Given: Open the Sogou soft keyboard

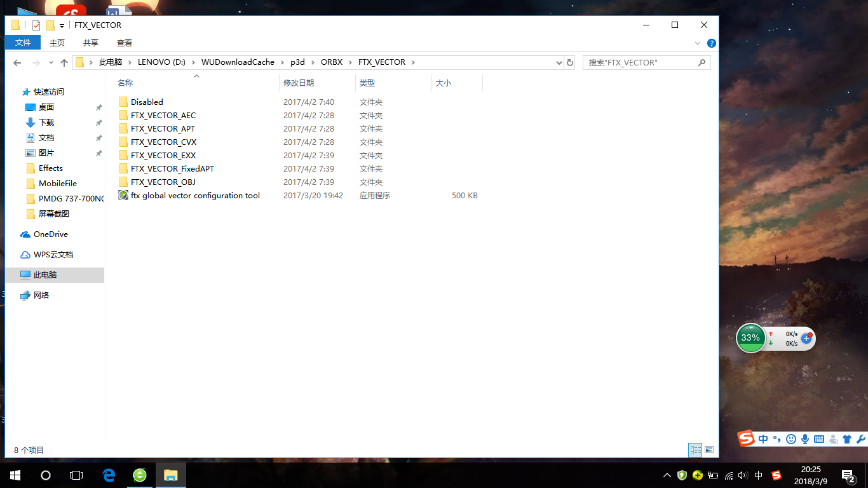Looking at the screenshot, I should coord(819,438).
